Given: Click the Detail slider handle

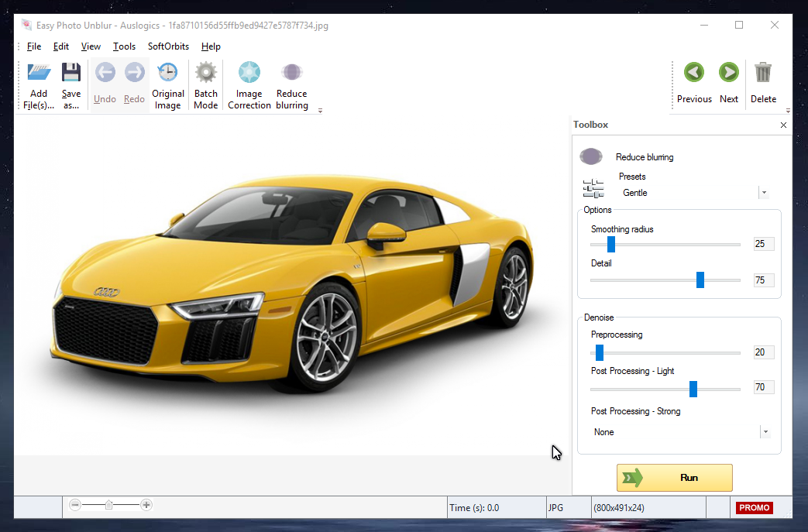Looking at the screenshot, I should point(700,280).
